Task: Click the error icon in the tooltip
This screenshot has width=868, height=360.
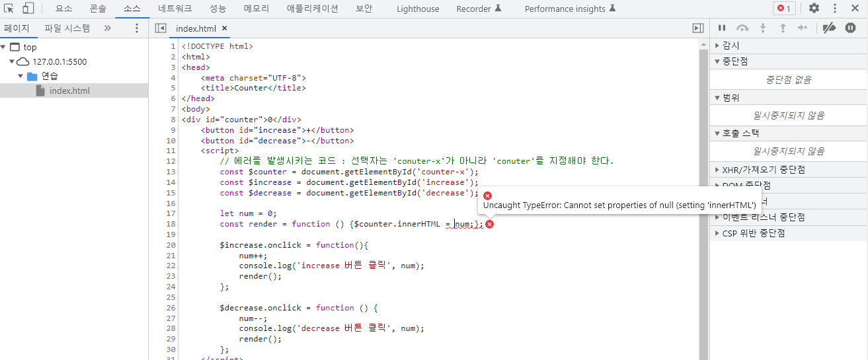Action: 488,196
